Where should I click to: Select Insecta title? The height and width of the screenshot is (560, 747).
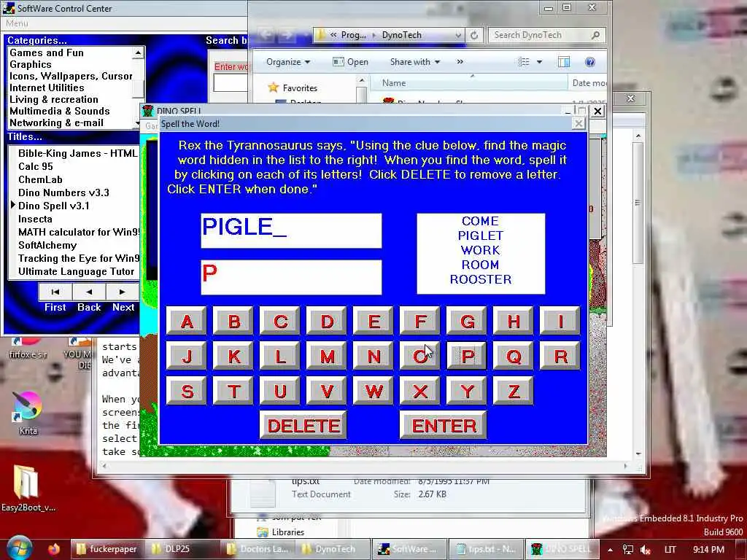35,219
